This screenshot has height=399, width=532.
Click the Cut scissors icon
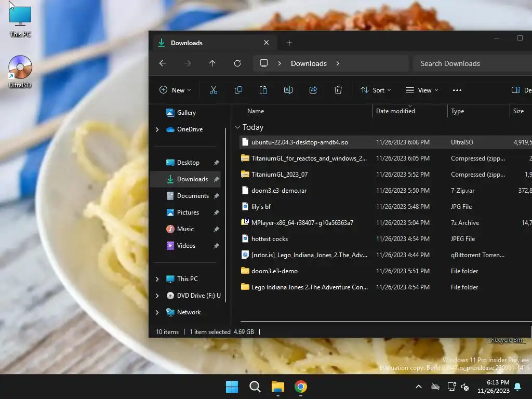click(214, 90)
